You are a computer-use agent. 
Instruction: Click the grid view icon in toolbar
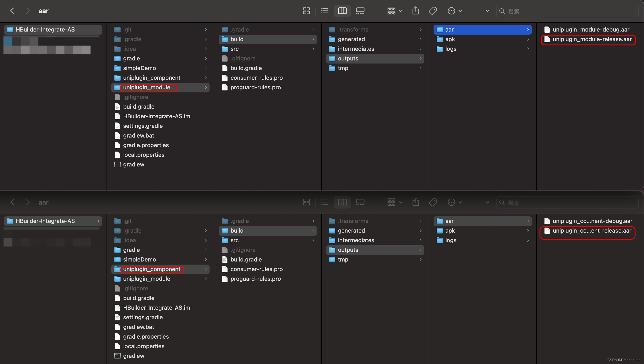pos(306,11)
